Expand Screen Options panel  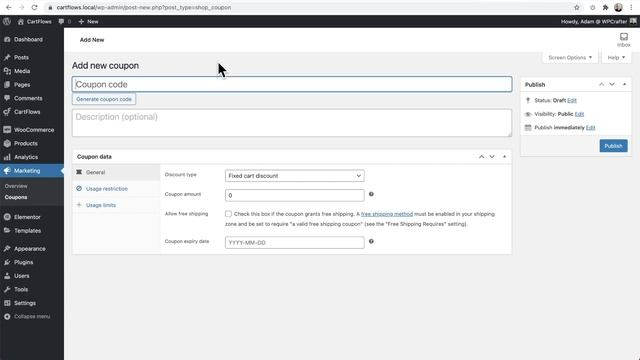pos(570,58)
